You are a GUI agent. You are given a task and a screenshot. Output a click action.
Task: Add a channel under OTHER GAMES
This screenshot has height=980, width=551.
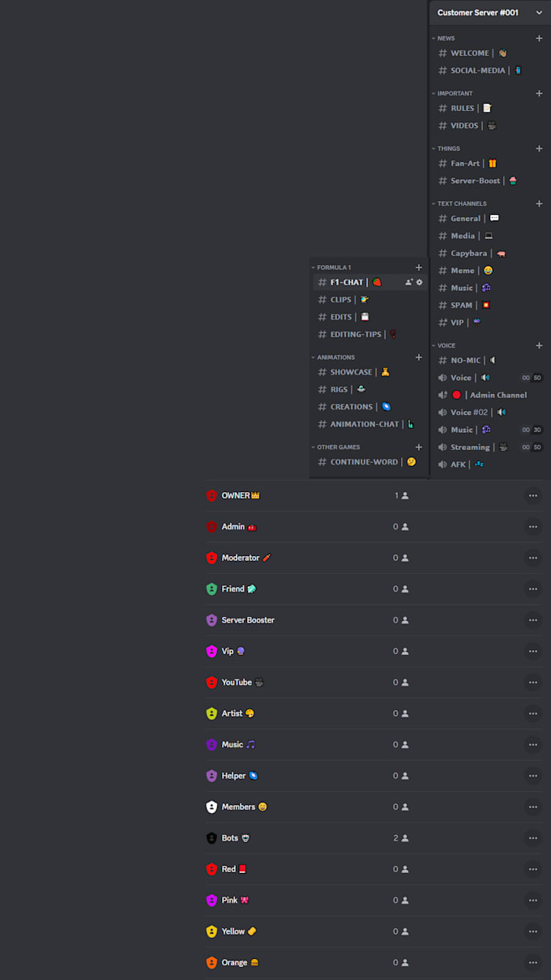coord(419,447)
